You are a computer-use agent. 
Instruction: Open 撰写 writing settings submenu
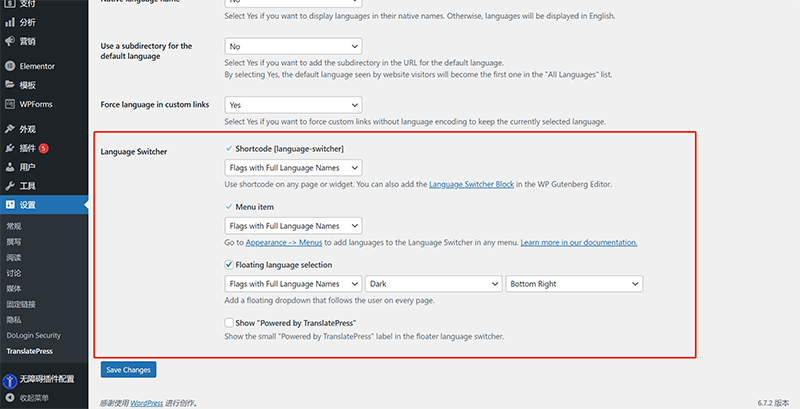pyautogui.click(x=14, y=242)
